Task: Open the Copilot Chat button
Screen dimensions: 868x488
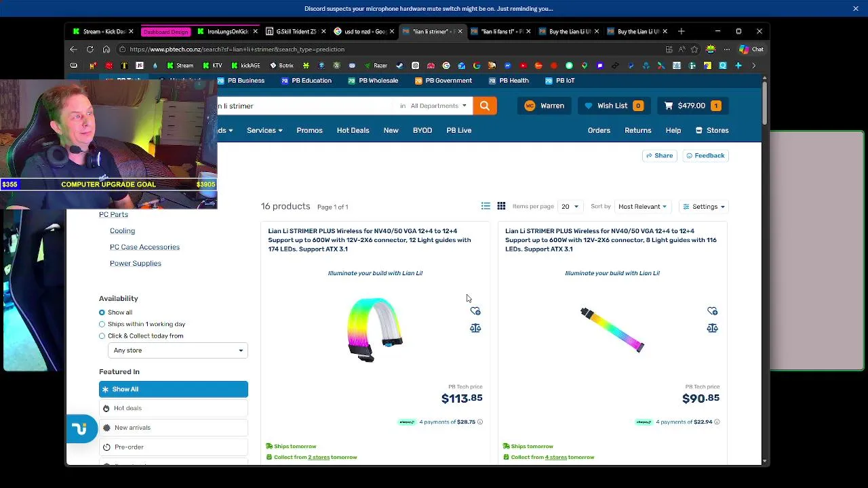Action: click(x=751, y=49)
